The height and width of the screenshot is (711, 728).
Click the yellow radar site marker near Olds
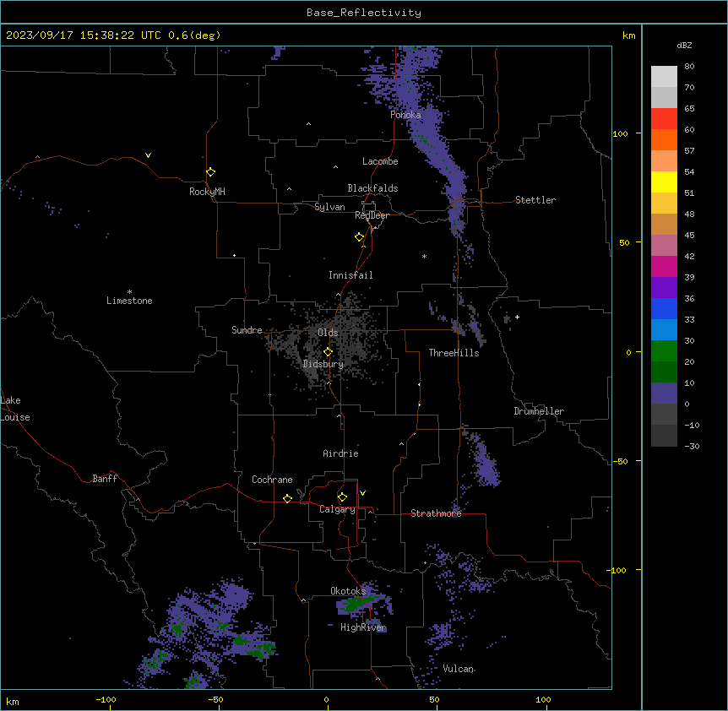tap(328, 352)
